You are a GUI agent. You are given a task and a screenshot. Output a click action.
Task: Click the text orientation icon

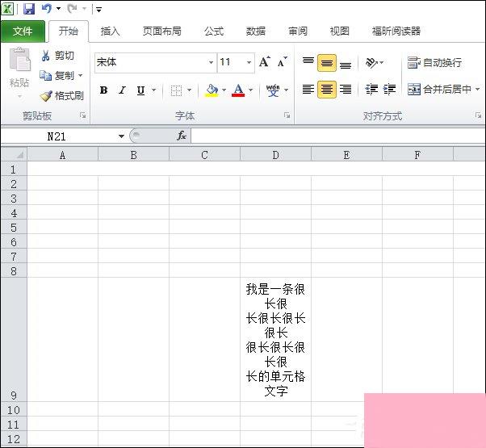372,63
